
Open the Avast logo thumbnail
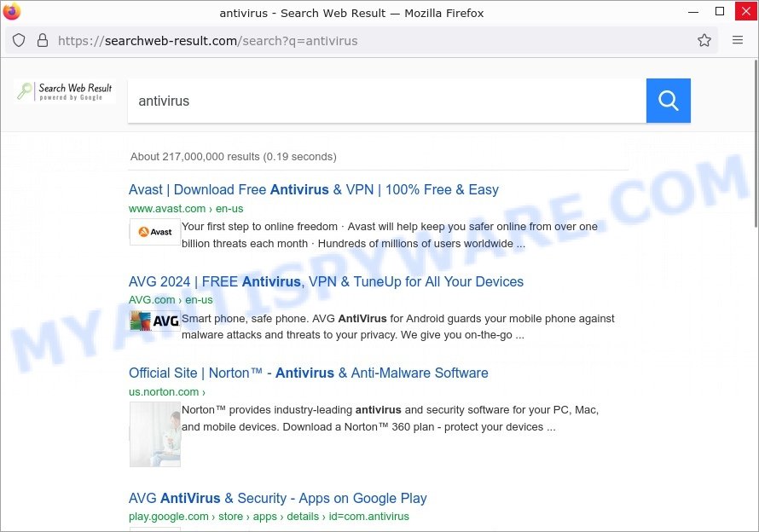tap(155, 232)
